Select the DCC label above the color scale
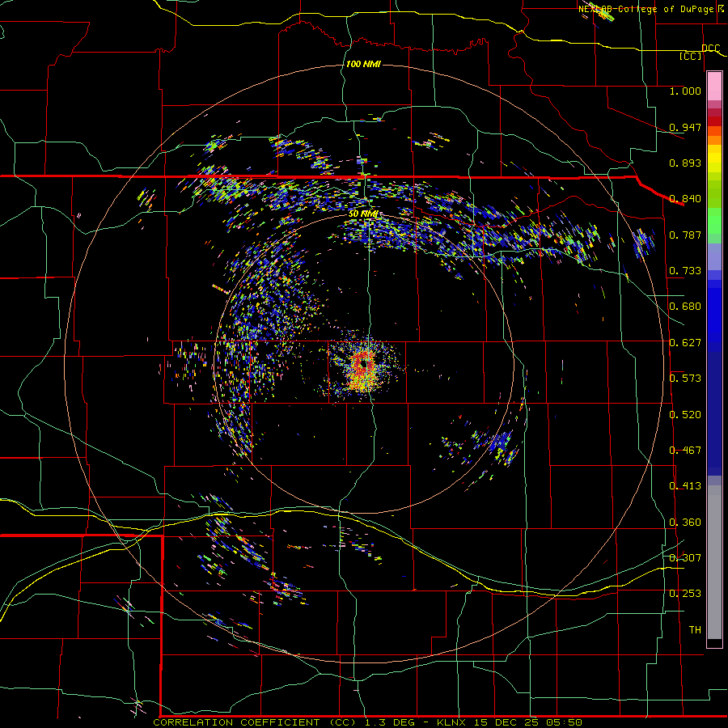This screenshot has width=728, height=728. 710,49
